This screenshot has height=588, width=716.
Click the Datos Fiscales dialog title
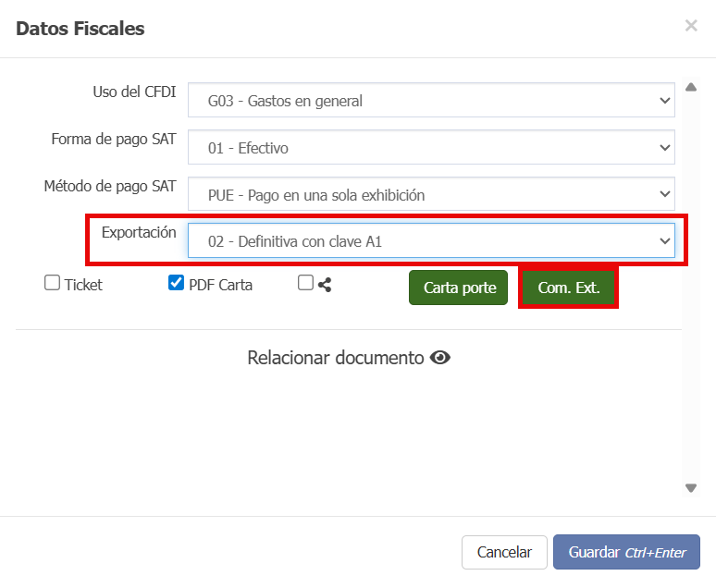(x=80, y=29)
